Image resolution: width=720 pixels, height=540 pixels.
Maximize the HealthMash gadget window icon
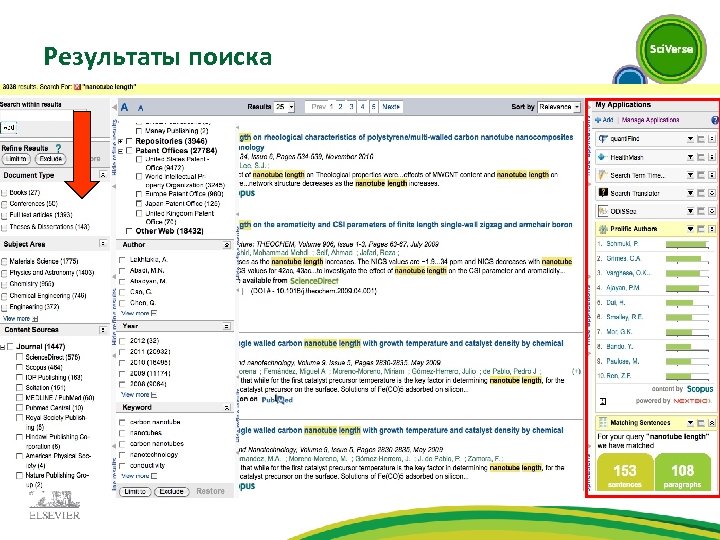pyautogui.click(x=701, y=157)
